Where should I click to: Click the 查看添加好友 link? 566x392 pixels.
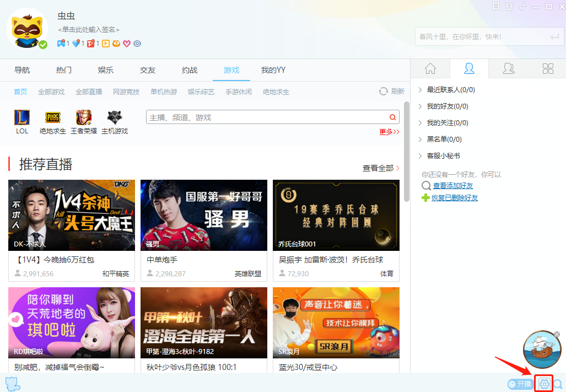[x=452, y=186]
